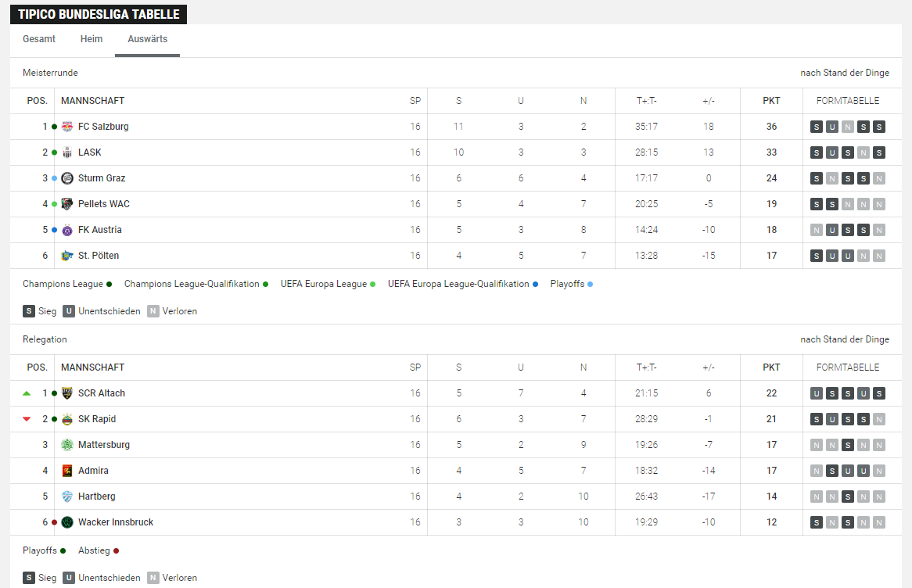
Task: Click first form badge in SCR Altach row
Action: tap(817, 393)
